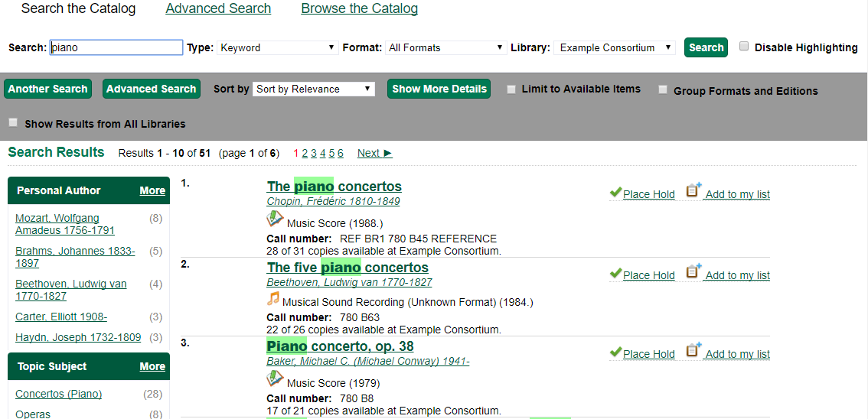
Task: Click the Add to my list icon for the third result
Action: [x=693, y=351]
